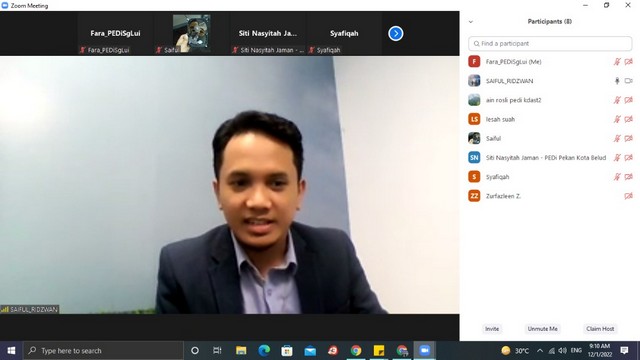Click the next participants arrow in gallery strip
640x360 pixels.
(x=396, y=33)
